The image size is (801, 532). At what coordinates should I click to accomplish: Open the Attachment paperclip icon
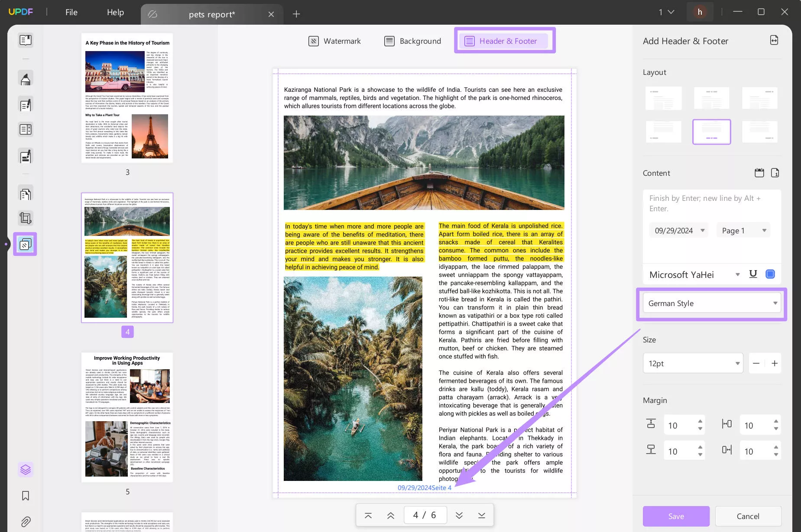[26, 522]
